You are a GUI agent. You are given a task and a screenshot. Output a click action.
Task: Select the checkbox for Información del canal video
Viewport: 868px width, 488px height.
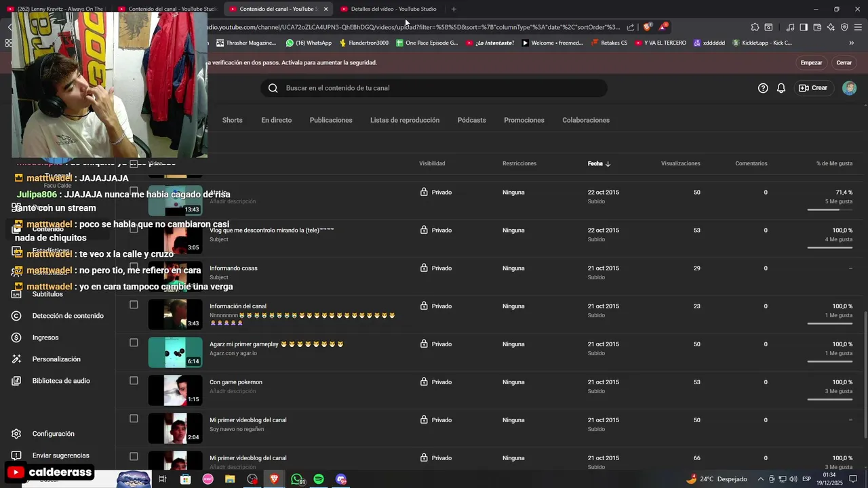coord(134,305)
